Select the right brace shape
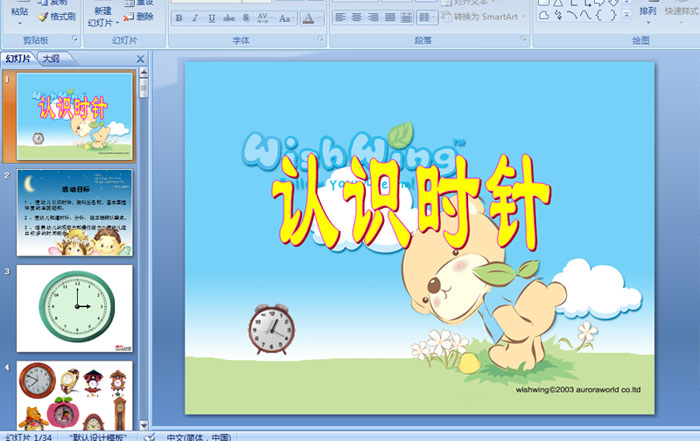700x441 pixels. [613, 16]
